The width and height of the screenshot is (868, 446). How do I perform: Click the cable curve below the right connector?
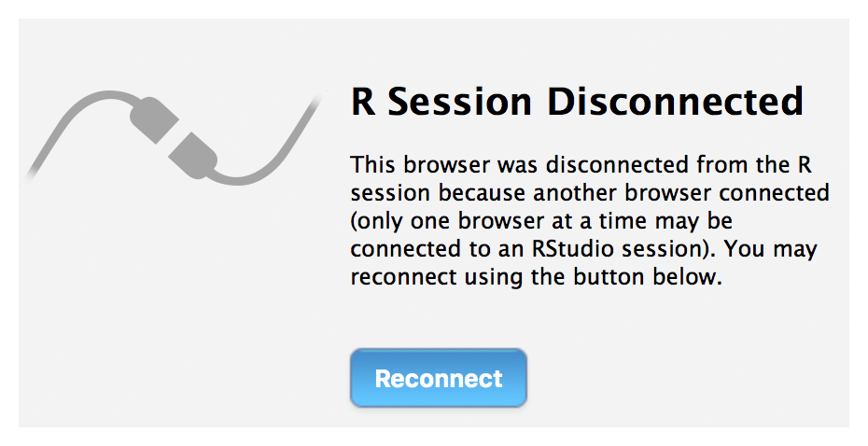point(244,176)
